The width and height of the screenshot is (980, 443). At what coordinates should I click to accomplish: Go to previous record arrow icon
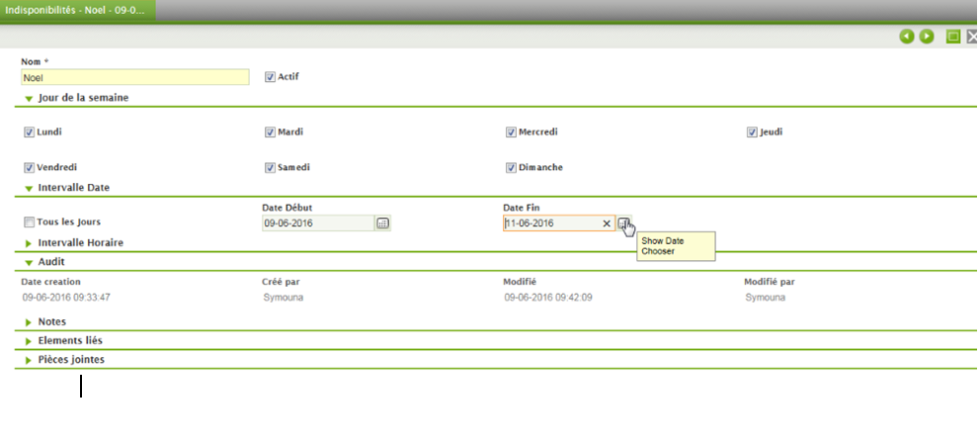[x=907, y=37]
